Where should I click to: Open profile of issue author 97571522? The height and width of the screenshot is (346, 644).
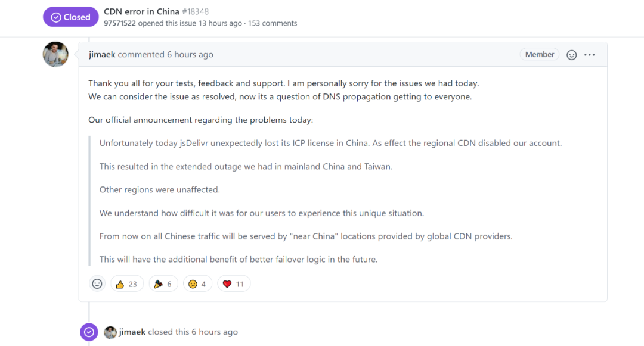pos(120,23)
